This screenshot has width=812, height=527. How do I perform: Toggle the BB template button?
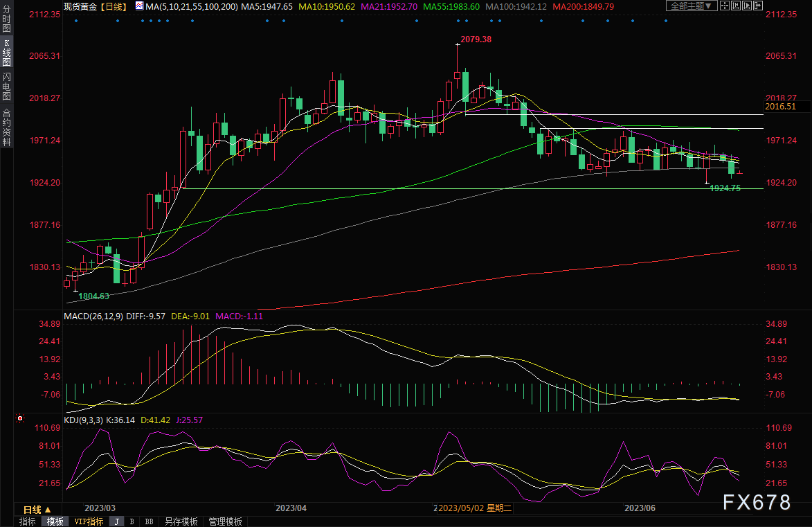(149, 521)
